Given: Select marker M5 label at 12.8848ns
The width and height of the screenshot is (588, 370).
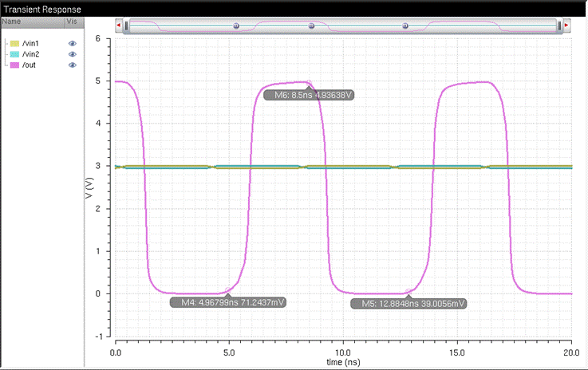Looking at the screenshot, I should tap(408, 303).
